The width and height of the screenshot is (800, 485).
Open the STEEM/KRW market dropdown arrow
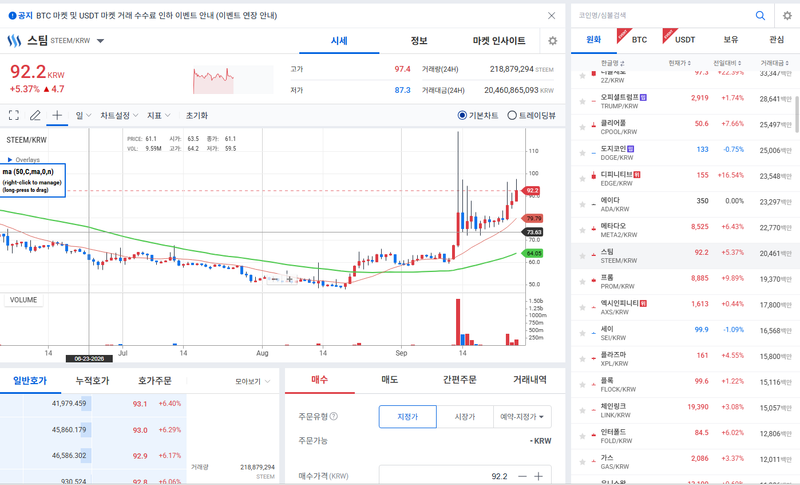tap(101, 41)
